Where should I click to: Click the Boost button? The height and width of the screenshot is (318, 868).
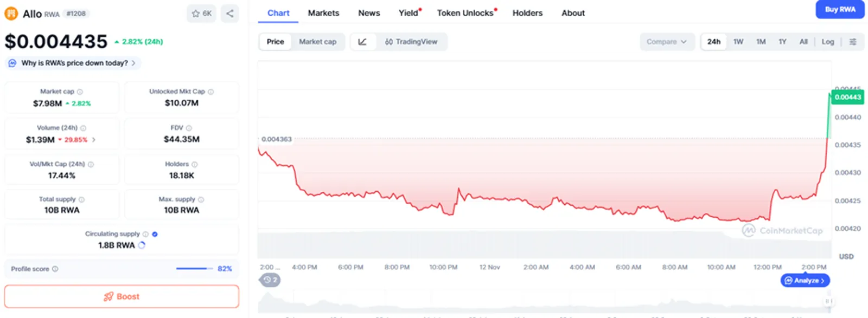click(122, 296)
